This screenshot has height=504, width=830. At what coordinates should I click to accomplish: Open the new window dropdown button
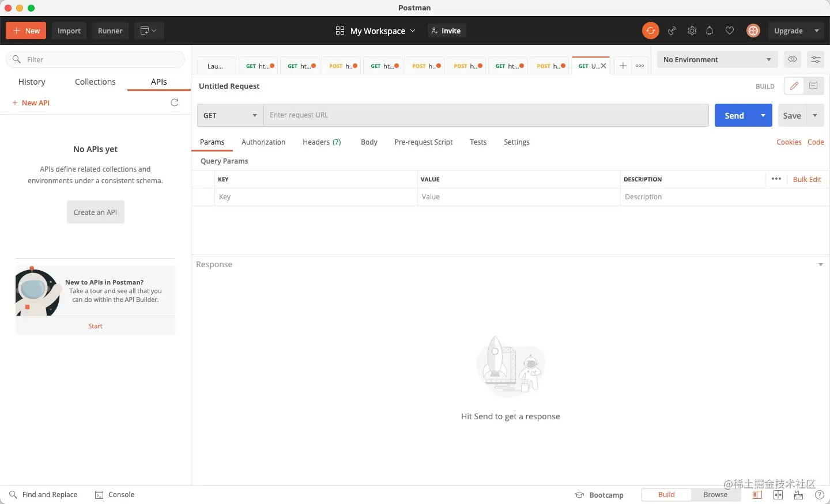(x=149, y=31)
